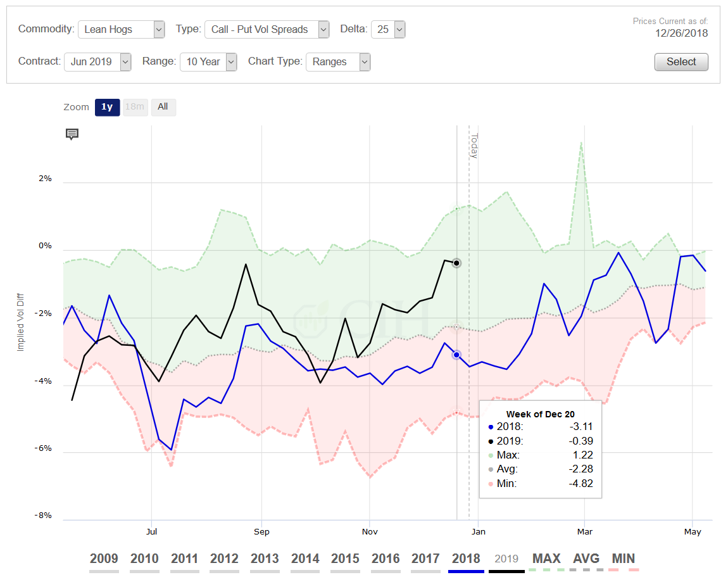Click the 2018 blue data point marker
The height and width of the screenshot is (582, 728).
click(456, 355)
